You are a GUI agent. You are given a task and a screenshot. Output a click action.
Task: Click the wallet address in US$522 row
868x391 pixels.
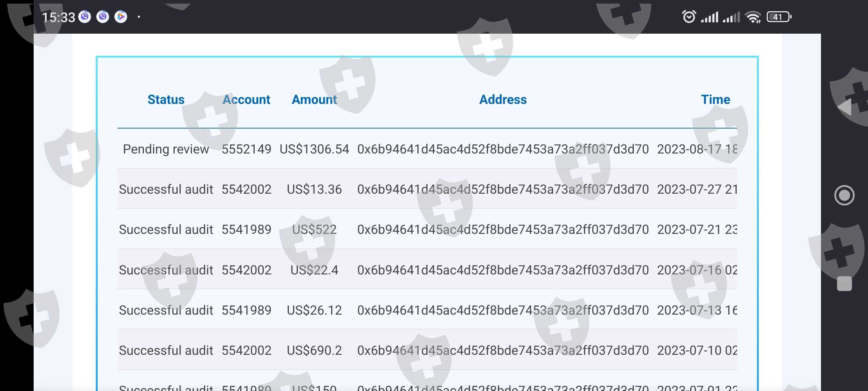coord(503,230)
